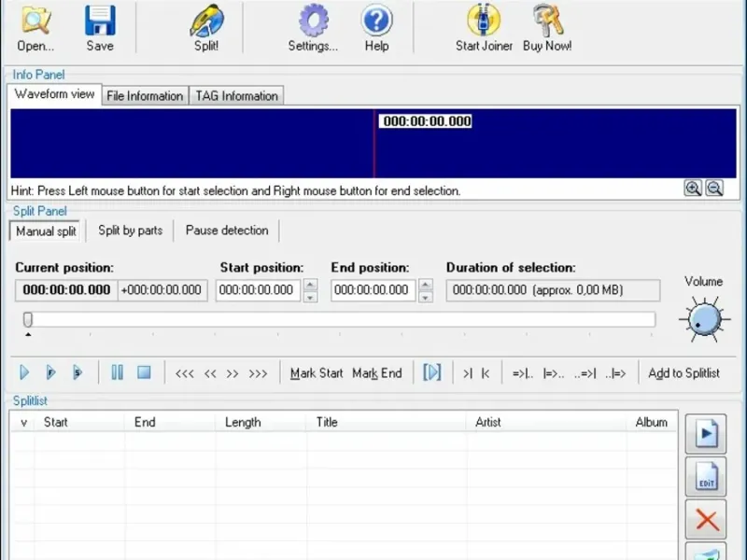Open Help question mark icon
The image size is (747, 560).
click(377, 28)
